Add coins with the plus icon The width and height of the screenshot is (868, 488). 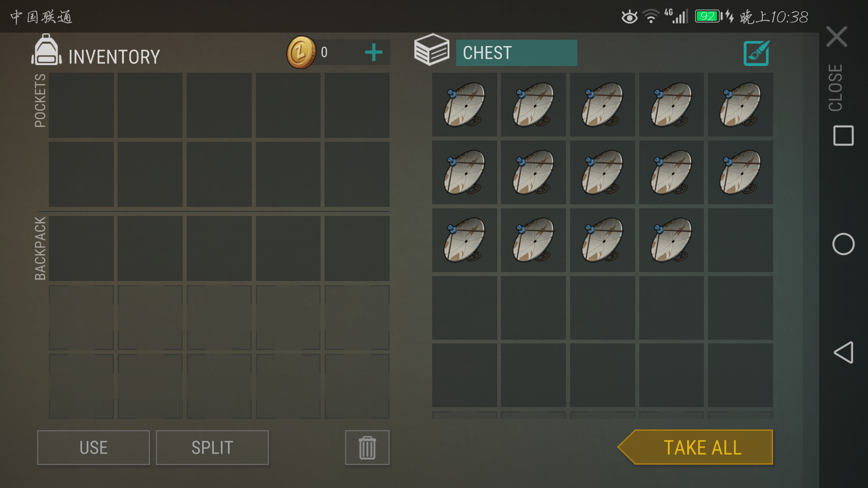coord(373,52)
